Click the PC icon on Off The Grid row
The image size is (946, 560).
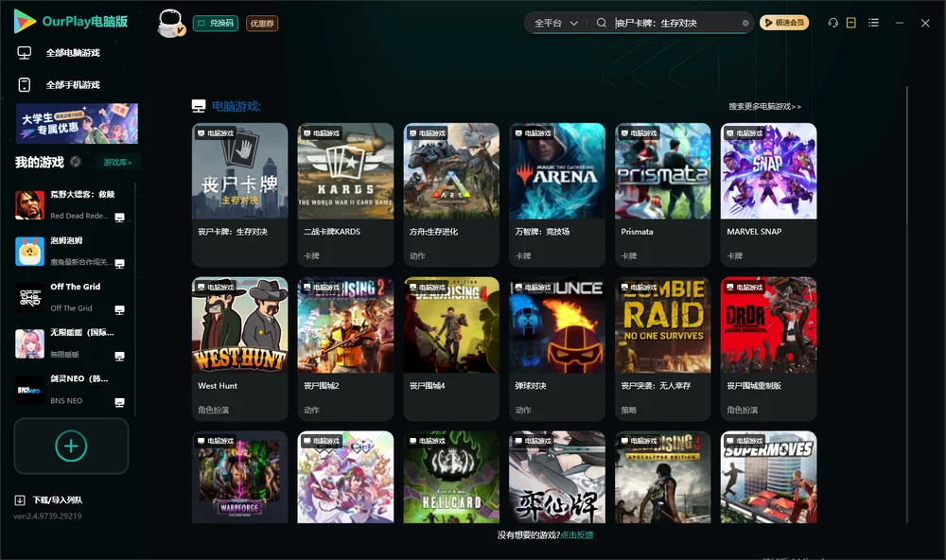(x=119, y=309)
